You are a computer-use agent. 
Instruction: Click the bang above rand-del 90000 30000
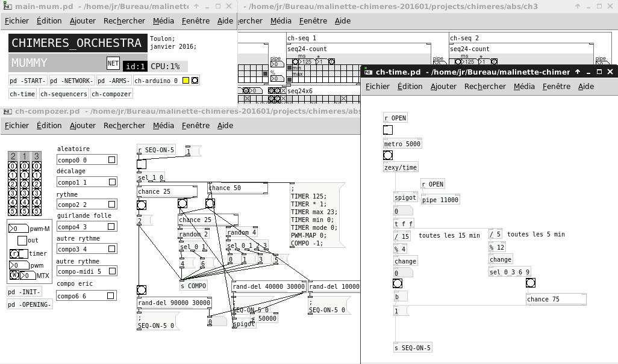[142, 290]
